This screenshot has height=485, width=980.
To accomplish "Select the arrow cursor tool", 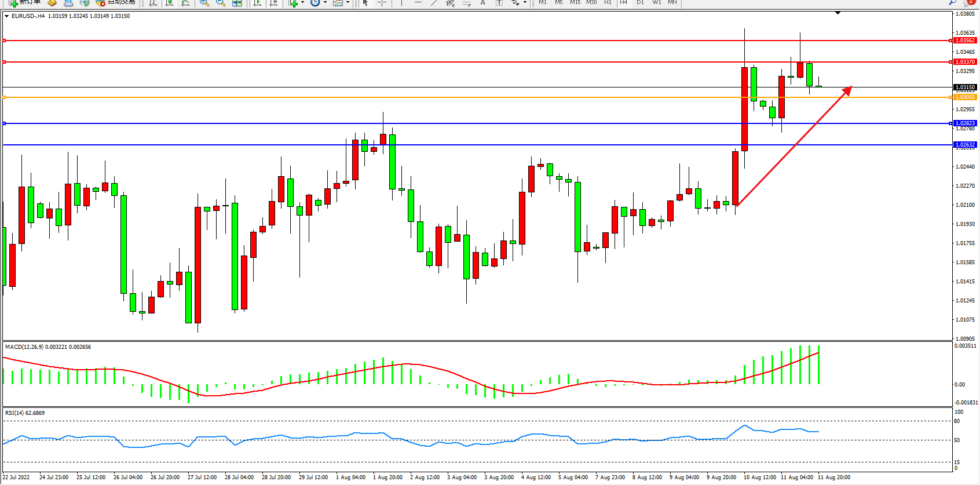I will tap(365, 3).
